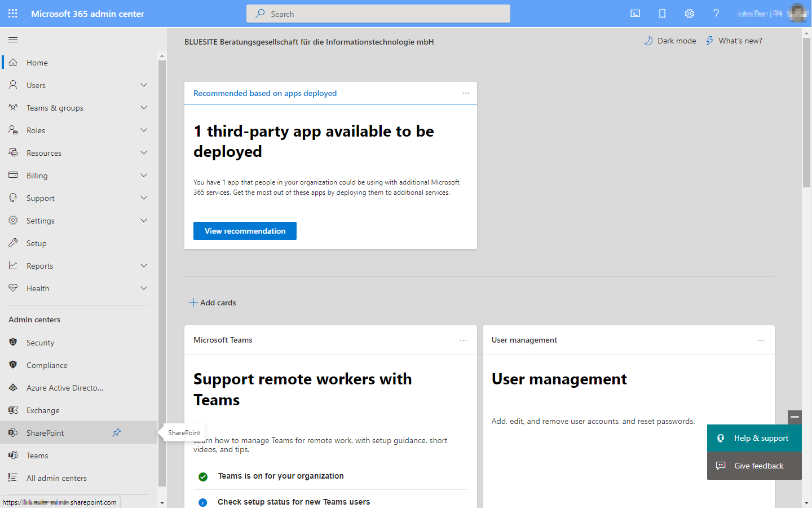812x508 pixels.
Task: Click the Help & support button
Action: coord(754,438)
